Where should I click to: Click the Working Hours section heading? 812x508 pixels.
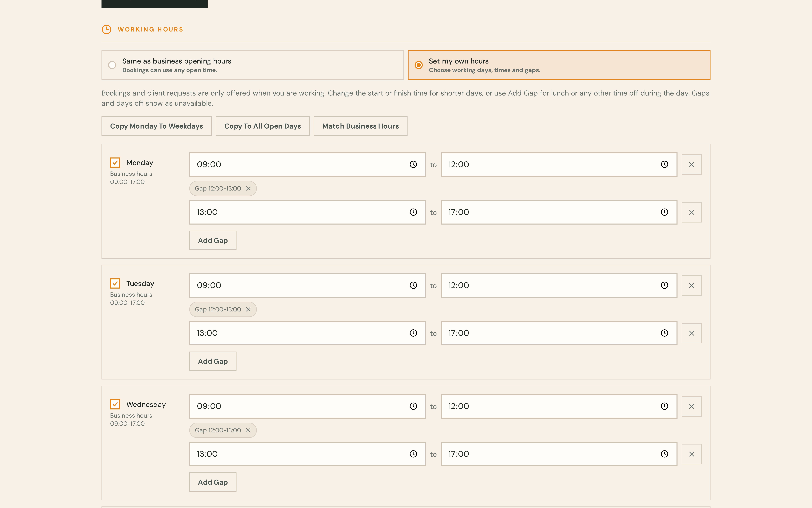pos(150,30)
